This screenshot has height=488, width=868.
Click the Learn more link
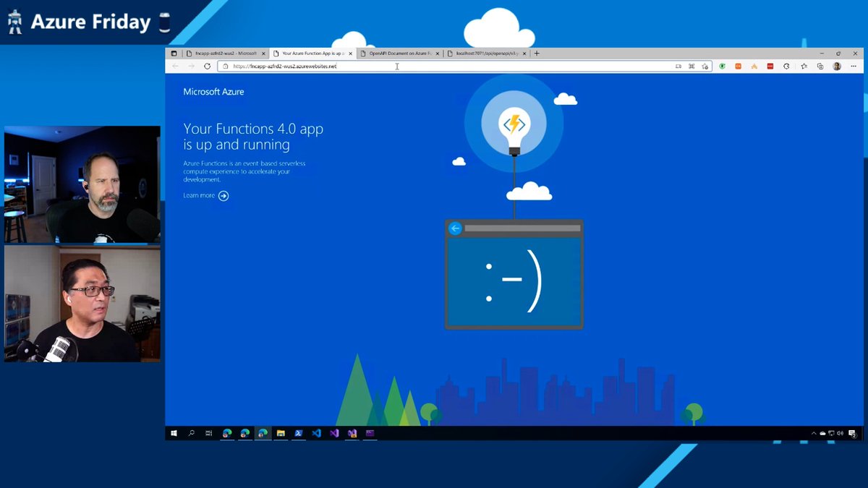pos(199,195)
